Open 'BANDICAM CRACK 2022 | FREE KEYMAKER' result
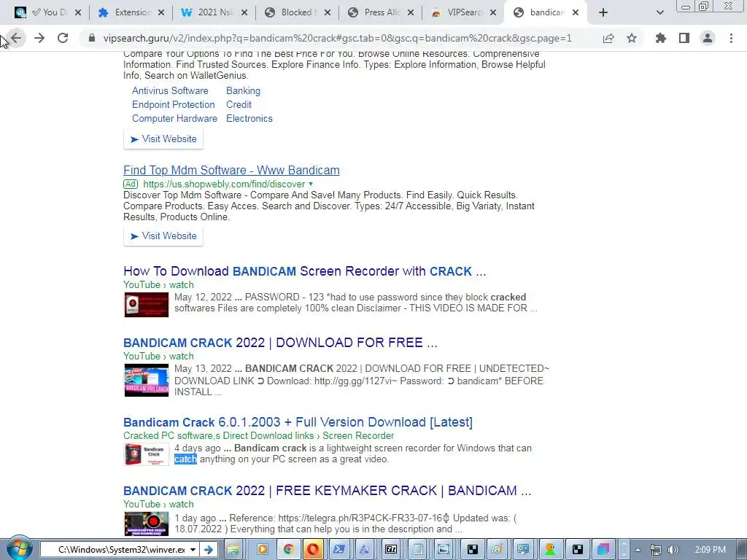The image size is (747, 560). tap(328, 491)
